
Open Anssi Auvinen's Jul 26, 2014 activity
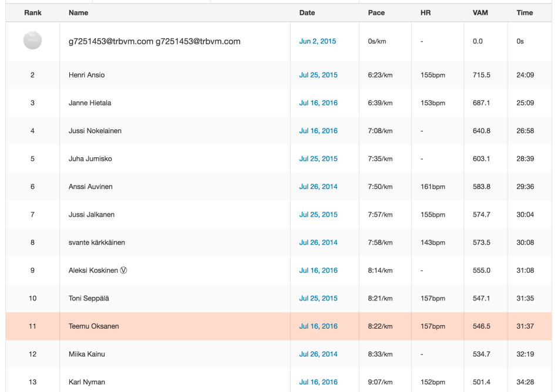(318, 187)
